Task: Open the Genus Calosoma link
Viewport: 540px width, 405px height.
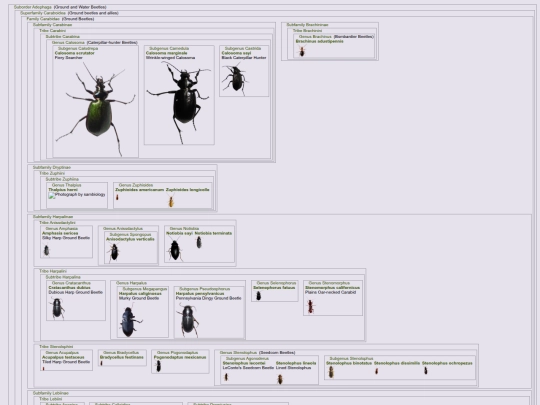Action: [68, 43]
